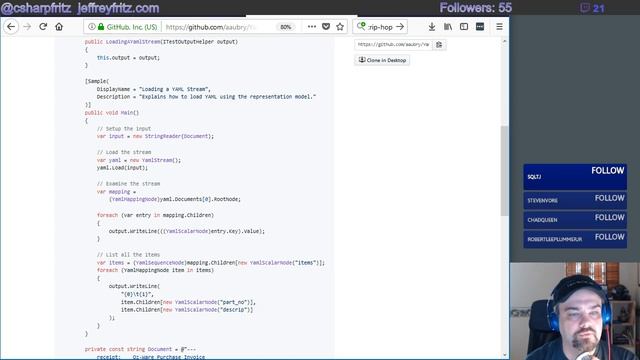Click the search box containing rip-hop
Image resolution: width=640 pixels, height=360 pixels.
(380, 27)
